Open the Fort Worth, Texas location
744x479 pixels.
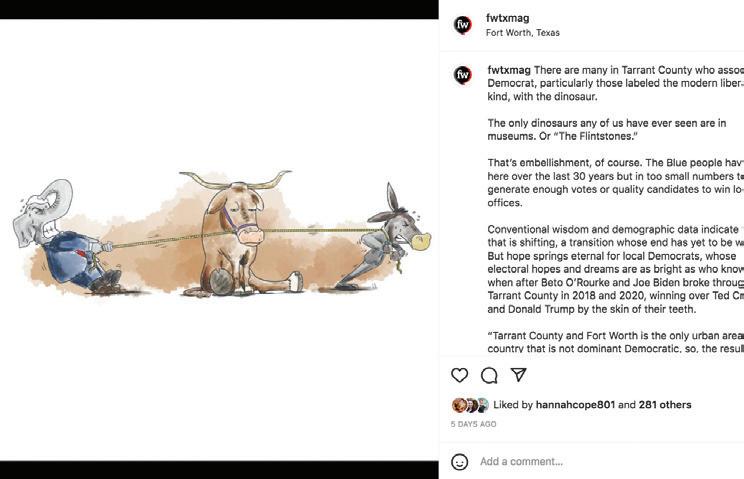522,33
